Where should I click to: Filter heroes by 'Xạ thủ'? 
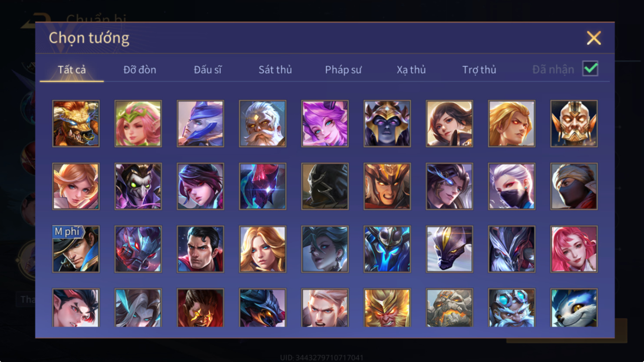click(411, 69)
